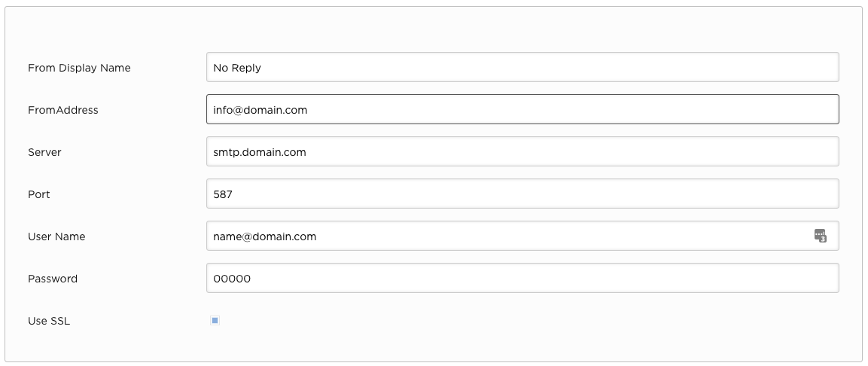
Task: Click into the Password field
Action: pyautogui.click(x=522, y=277)
